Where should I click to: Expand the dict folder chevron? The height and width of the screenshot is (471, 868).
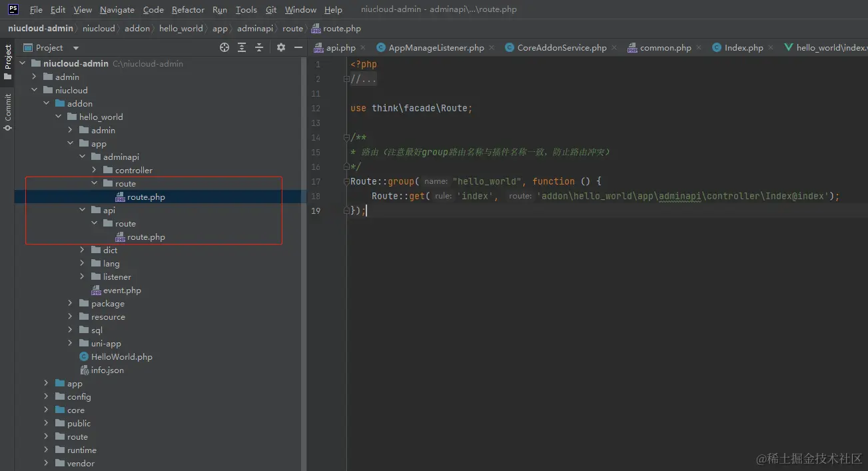pyautogui.click(x=82, y=250)
